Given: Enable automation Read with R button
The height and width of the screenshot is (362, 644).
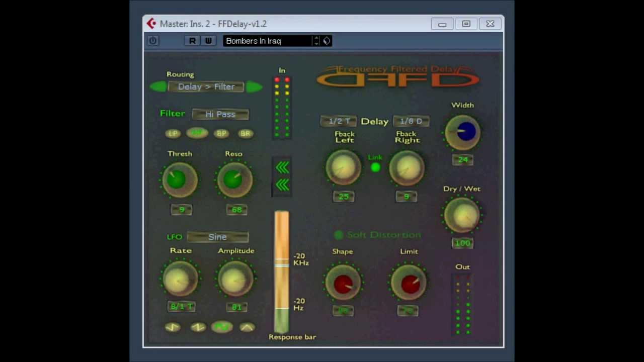Looking at the screenshot, I should click(192, 41).
